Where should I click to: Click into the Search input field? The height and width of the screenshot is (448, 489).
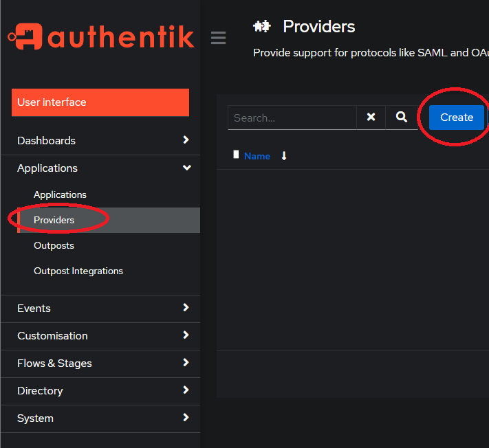coord(292,117)
